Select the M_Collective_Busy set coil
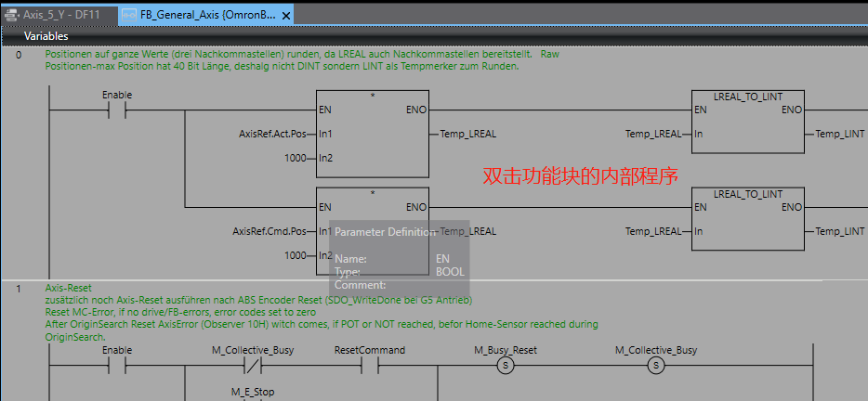This screenshot has width=868, height=401. tap(656, 366)
